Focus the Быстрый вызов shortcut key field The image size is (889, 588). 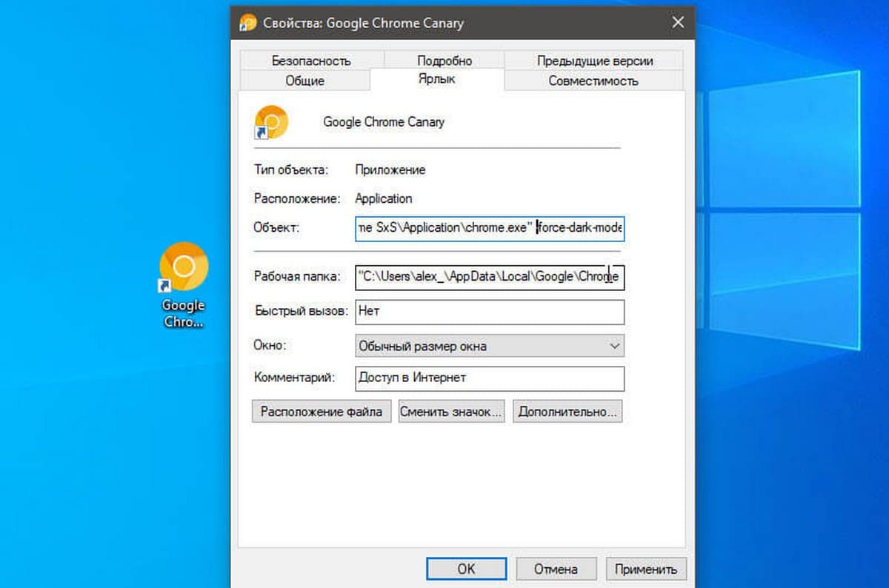coord(490,312)
